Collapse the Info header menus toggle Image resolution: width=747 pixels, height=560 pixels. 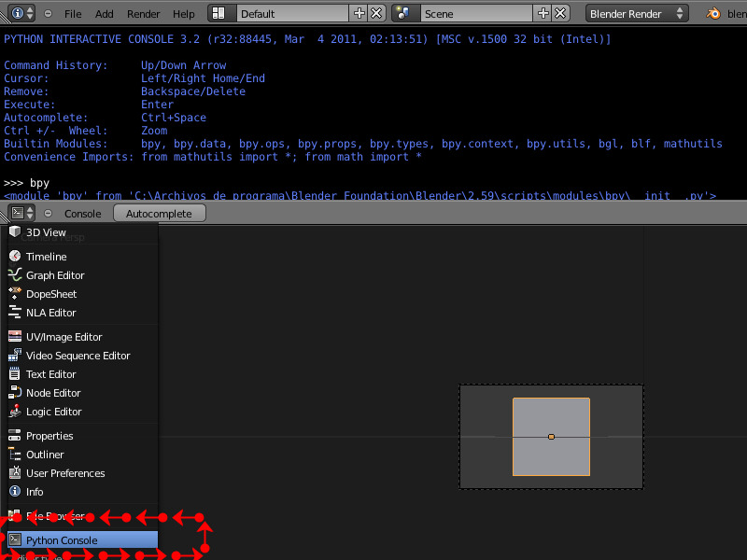point(49,14)
